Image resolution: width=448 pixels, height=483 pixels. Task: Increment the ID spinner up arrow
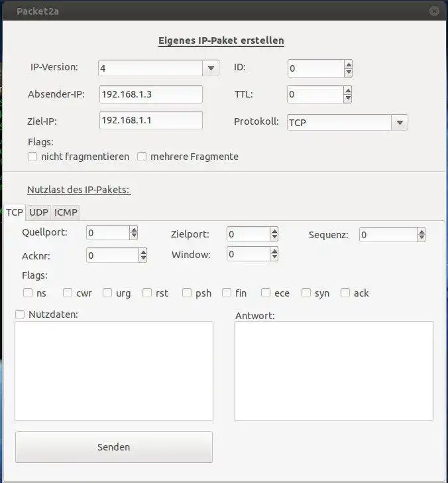pos(348,64)
